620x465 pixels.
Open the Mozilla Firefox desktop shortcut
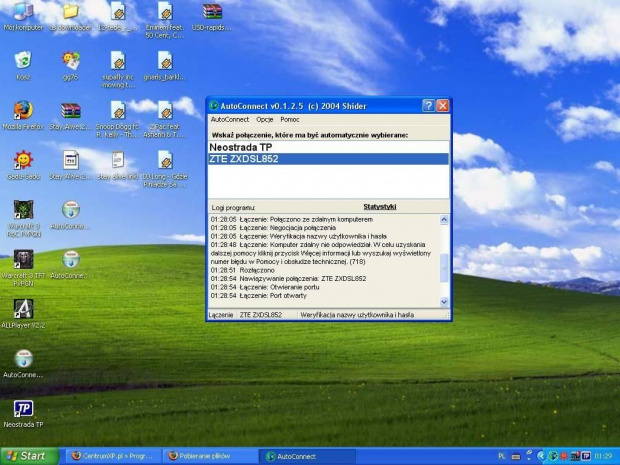[23, 111]
